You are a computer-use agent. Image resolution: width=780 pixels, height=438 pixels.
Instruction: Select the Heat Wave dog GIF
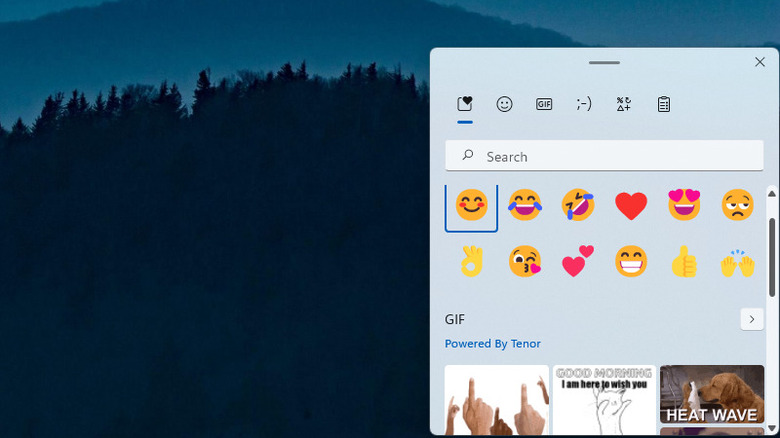click(712, 394)
